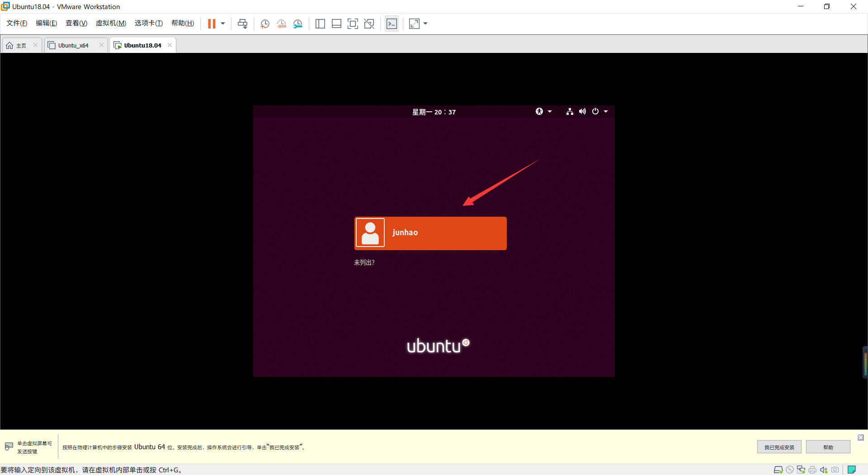Click the stretch guest display icon
Viewport: 868px width, 475px height.
(x=414, y=24)
